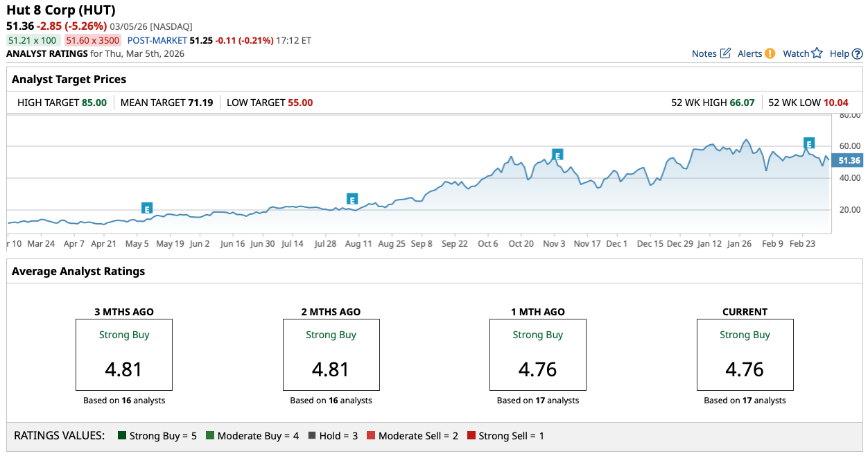868x456 pixels.
Task: Click the 1 MTH AGO rating box
Action: 538,355
